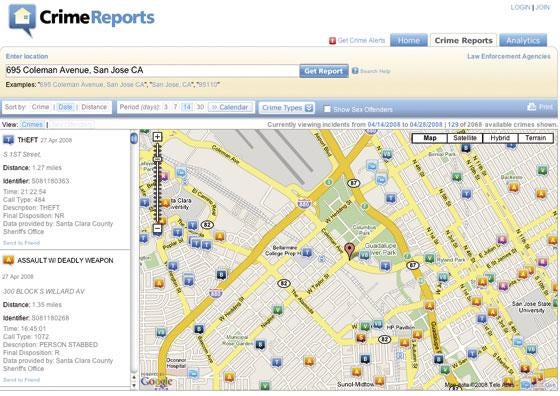This screenshot has height=396, width=560.
Task: Select the orange A marker beside Backesto park
Action: [514, 187]
